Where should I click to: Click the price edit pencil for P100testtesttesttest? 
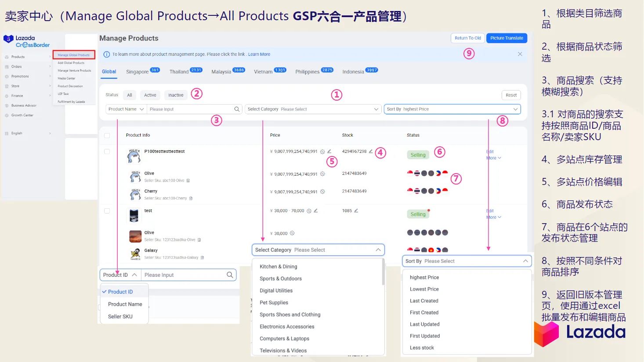click(x=329, y=152)
